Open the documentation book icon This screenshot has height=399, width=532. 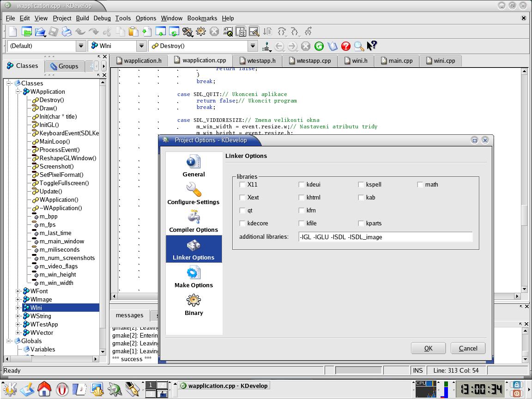(332, 46)
